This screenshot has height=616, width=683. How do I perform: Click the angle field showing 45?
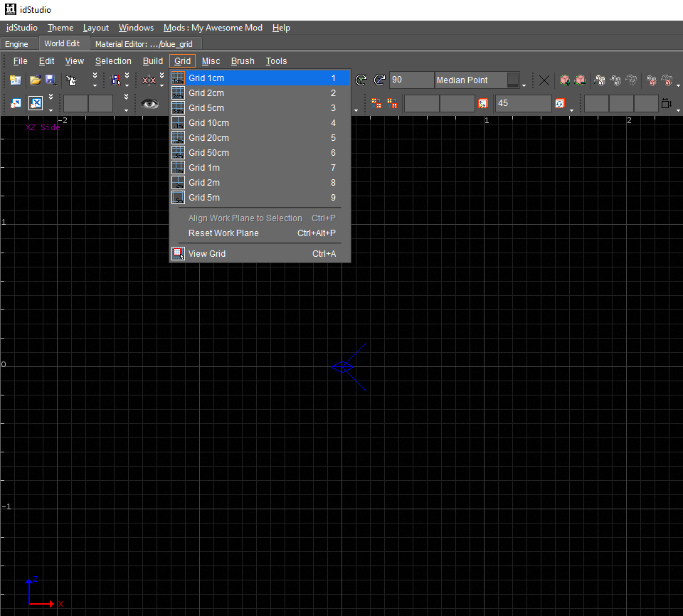click(x=523, y=103)
